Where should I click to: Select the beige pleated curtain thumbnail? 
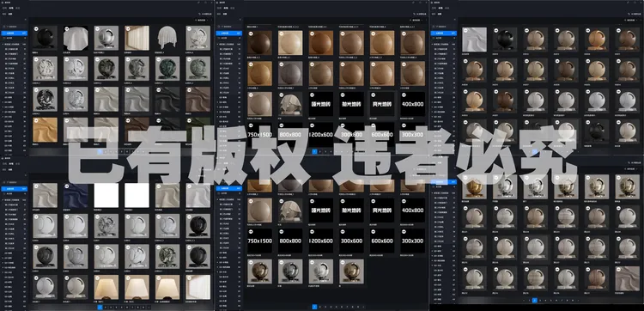(x=137, y=38)
